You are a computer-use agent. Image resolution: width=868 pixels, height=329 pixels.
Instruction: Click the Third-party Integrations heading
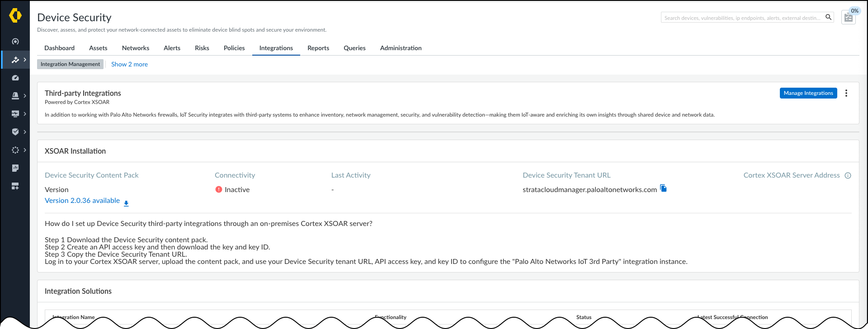point(83,93)
